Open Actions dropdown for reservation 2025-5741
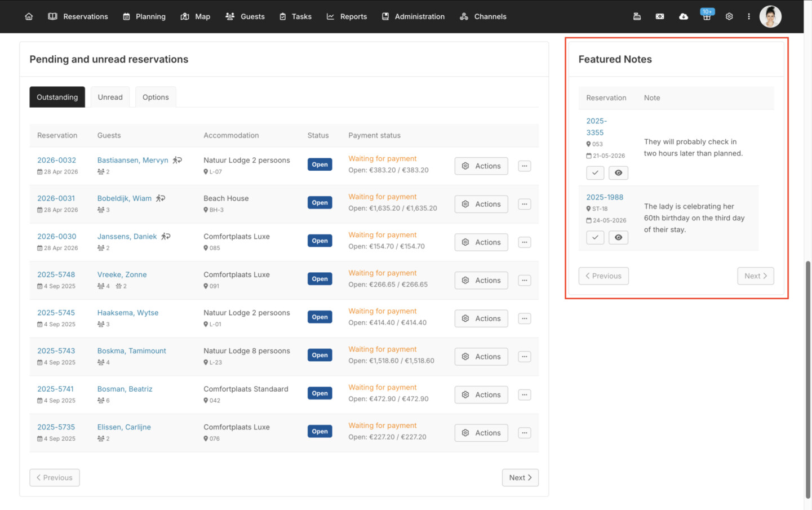 (x=481, y=394)
